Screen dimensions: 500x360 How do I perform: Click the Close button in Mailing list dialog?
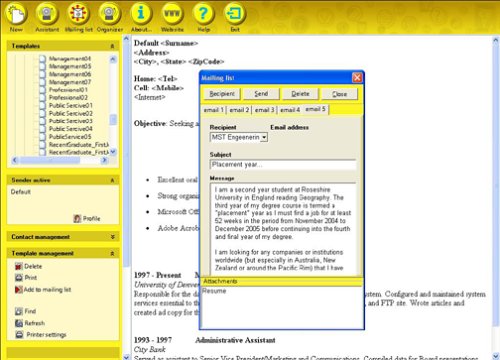339,94
